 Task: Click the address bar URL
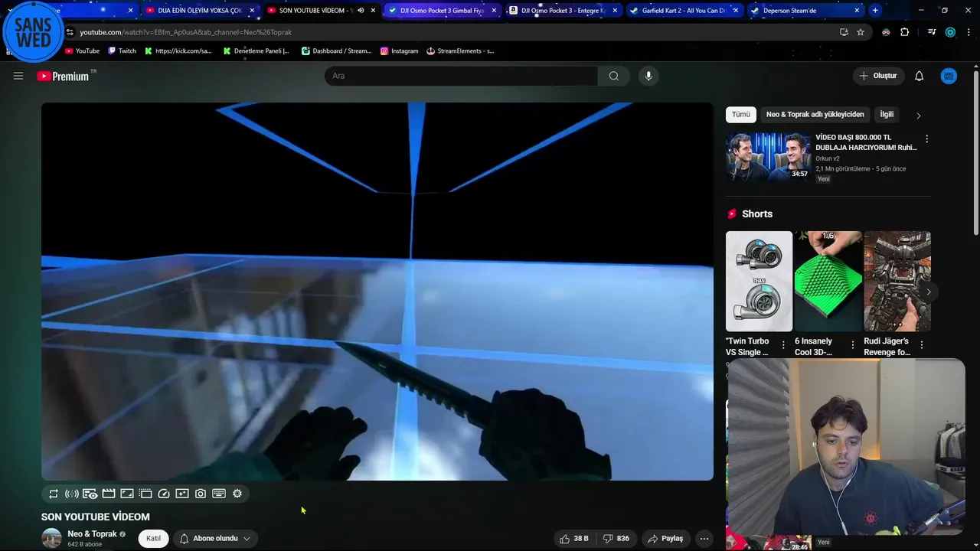[186, 32]
